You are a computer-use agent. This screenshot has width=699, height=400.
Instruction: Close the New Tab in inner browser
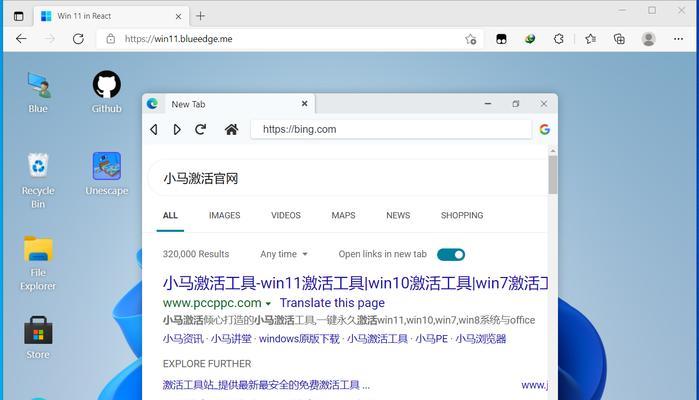(304, 103)
